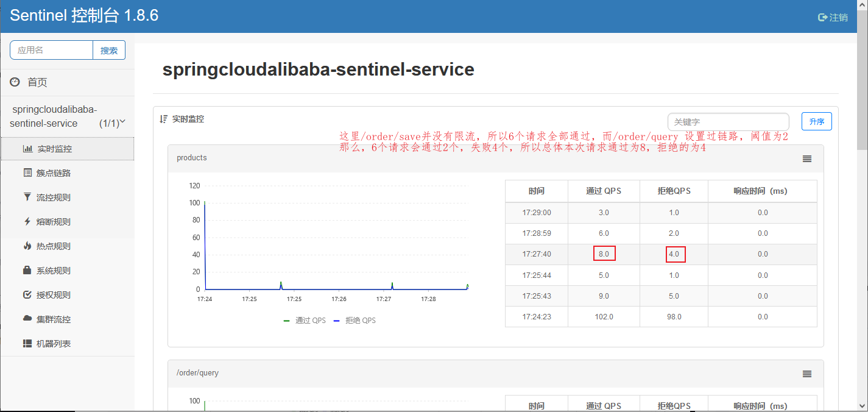
Task: Focus the 应用名 search input
Action: (x=51, y=50)
